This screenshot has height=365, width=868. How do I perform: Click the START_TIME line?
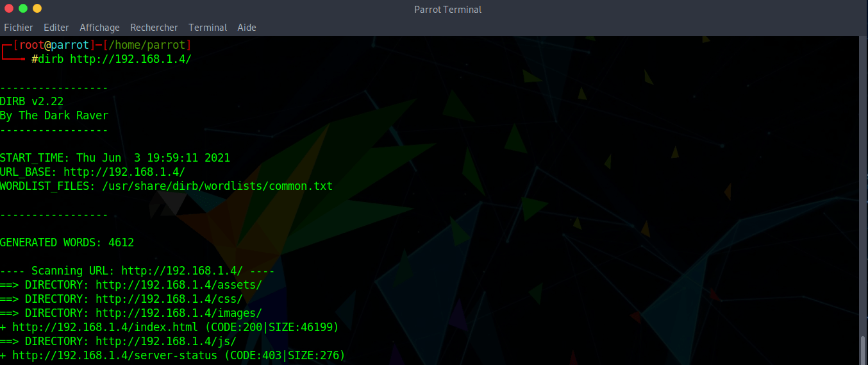point(115,158)
